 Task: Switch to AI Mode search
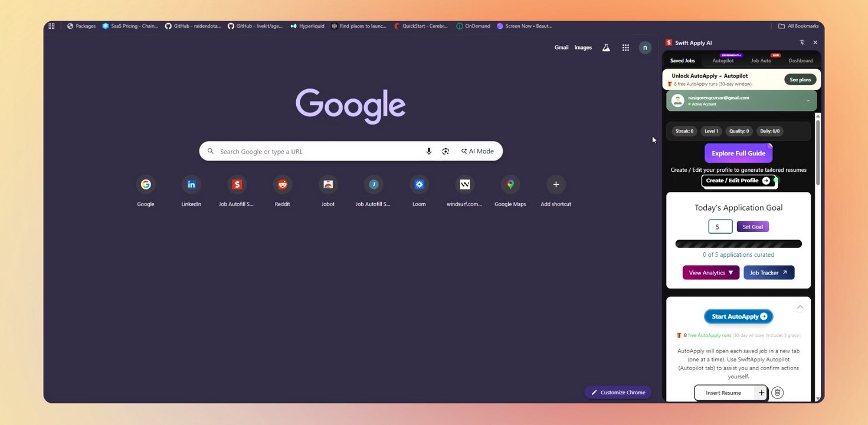[477, 151]
